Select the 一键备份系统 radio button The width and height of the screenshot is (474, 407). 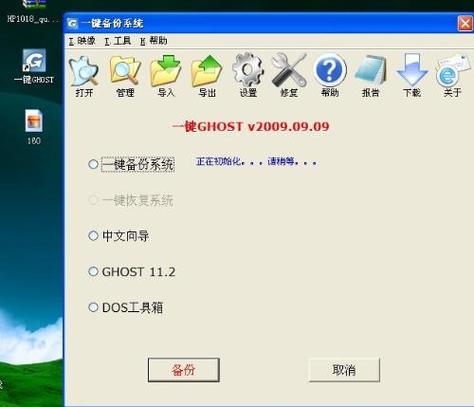[93, 164]
